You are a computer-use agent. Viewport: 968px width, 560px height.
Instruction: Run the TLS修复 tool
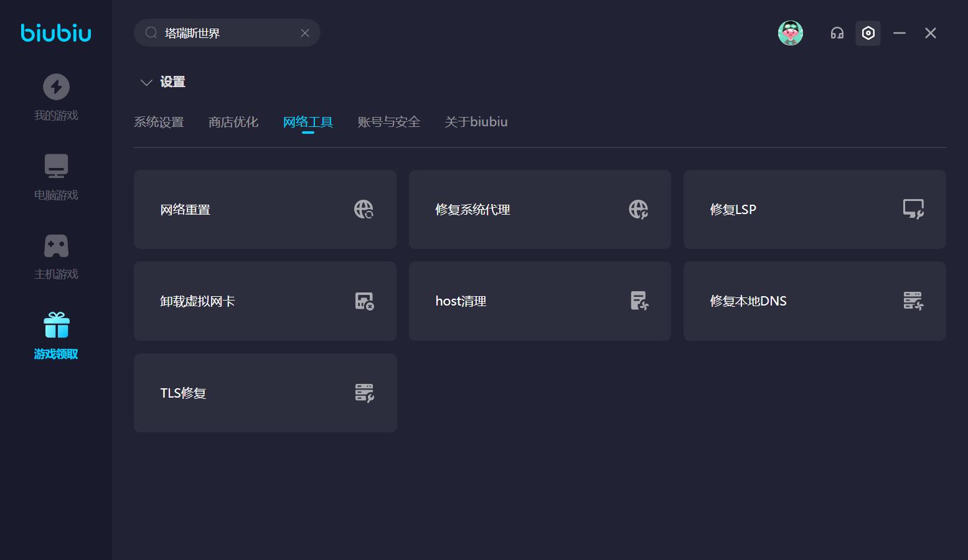(265, 393)
